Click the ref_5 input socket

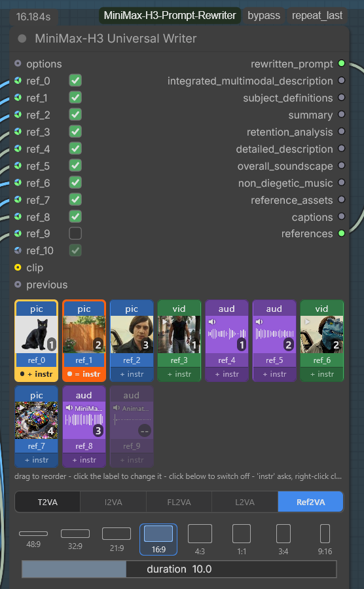click(18, 166)
